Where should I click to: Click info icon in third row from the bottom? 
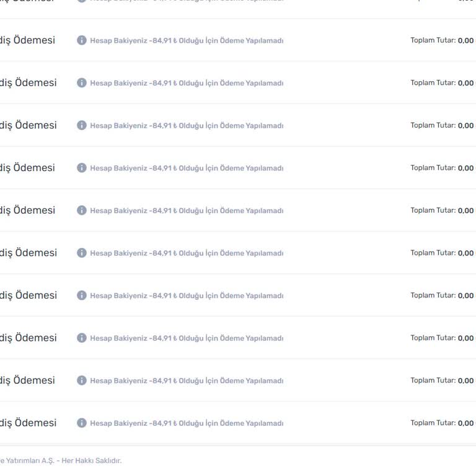coord(82,338)
